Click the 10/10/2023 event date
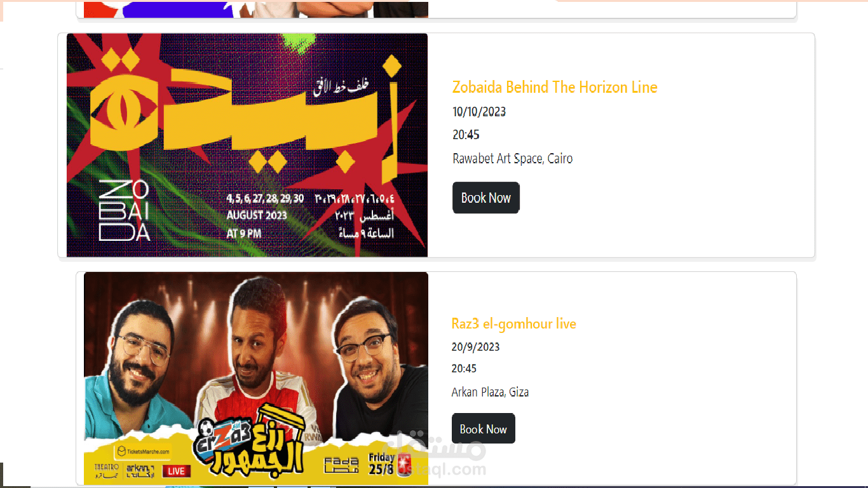Screen dimensions: 868x488 pyautogui.click(x=479, y=112)
